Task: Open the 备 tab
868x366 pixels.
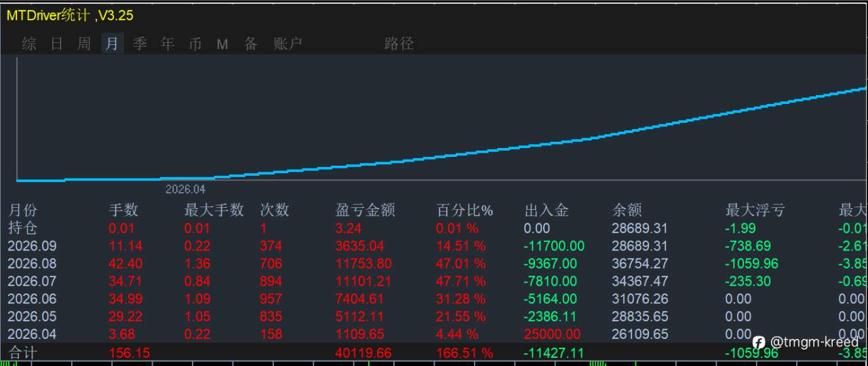Action: point(251,44)
